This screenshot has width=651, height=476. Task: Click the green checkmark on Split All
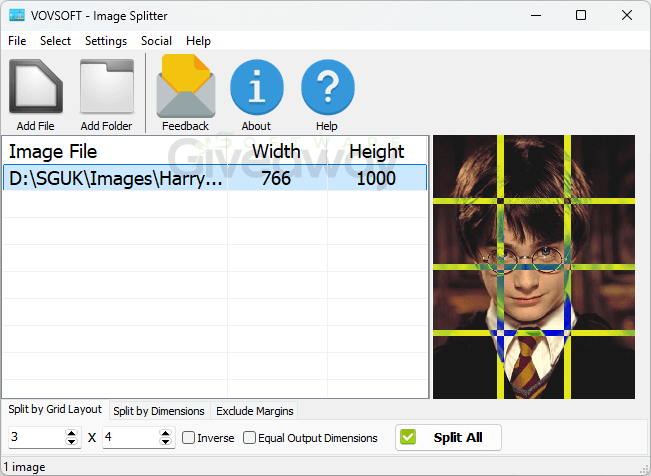(x=408, y=437)
